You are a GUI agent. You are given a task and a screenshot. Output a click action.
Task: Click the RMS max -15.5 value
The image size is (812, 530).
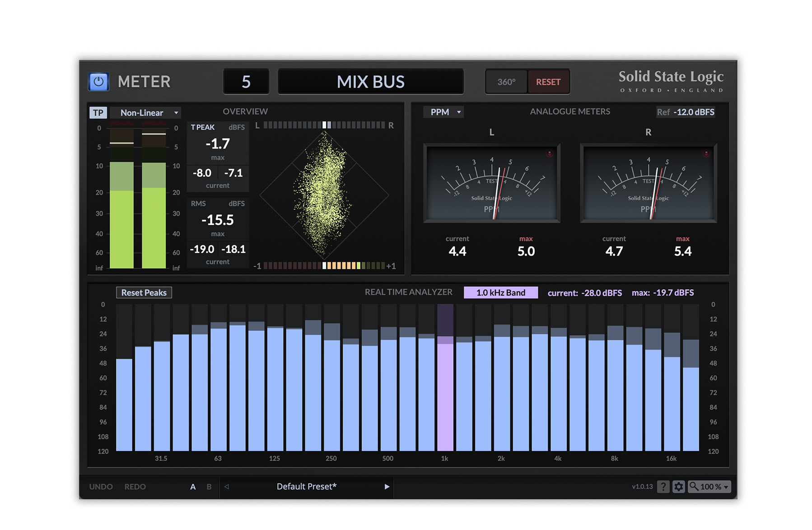pyautogui.click(x=218, y=220)
